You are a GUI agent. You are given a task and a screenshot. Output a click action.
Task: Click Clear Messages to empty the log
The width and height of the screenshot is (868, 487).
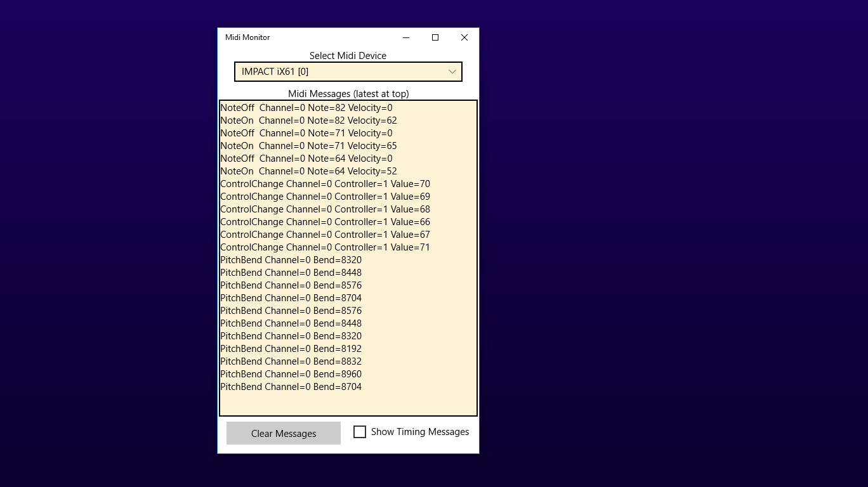(283, 433)
